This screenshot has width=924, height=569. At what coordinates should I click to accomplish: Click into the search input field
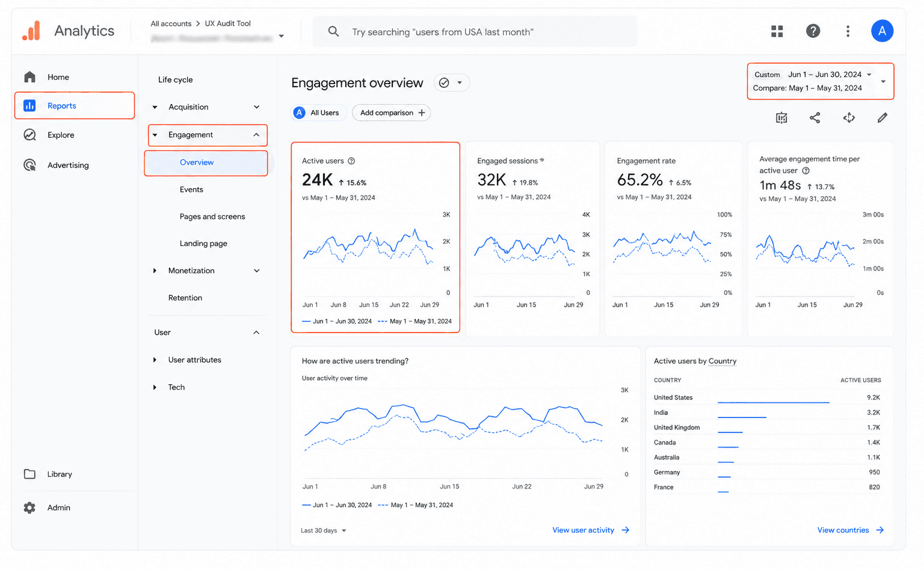(x=475, y=32)
